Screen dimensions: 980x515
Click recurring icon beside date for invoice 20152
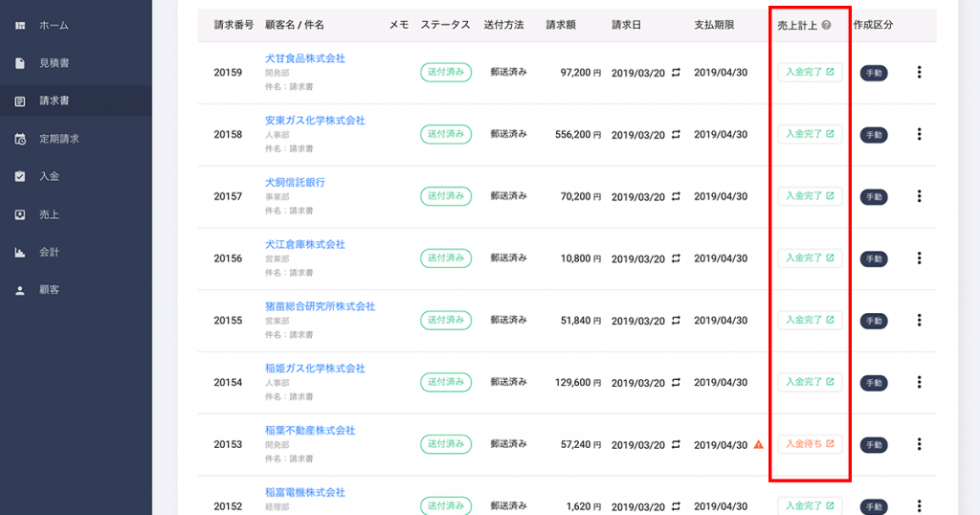[x=676, y=506]
